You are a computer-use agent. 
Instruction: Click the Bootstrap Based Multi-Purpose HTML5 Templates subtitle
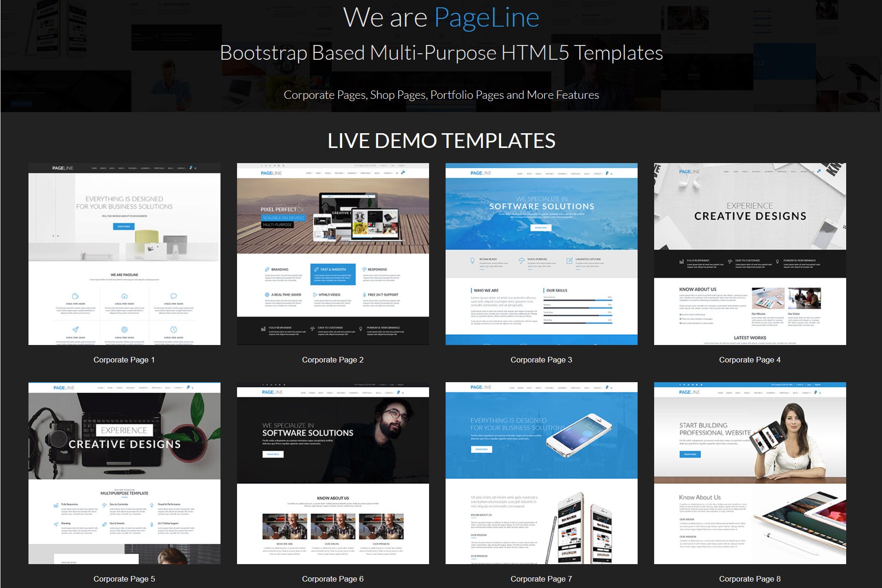[441, 53]
